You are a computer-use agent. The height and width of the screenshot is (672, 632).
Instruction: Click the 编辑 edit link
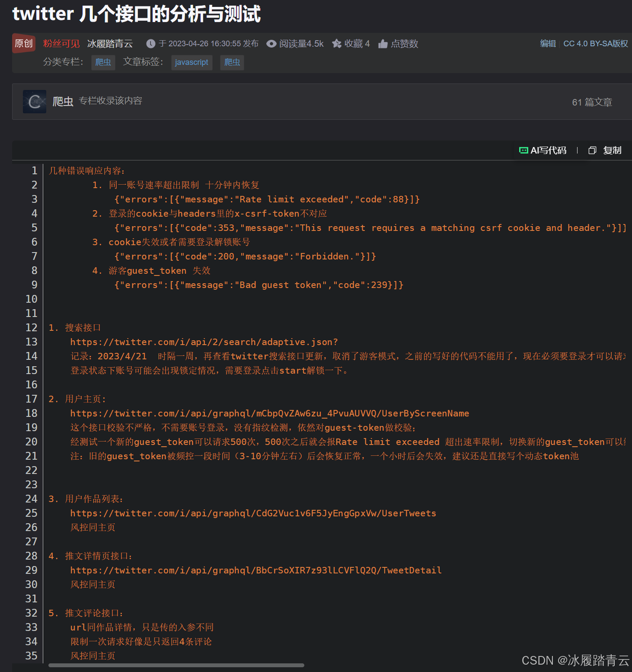[548, 44]
